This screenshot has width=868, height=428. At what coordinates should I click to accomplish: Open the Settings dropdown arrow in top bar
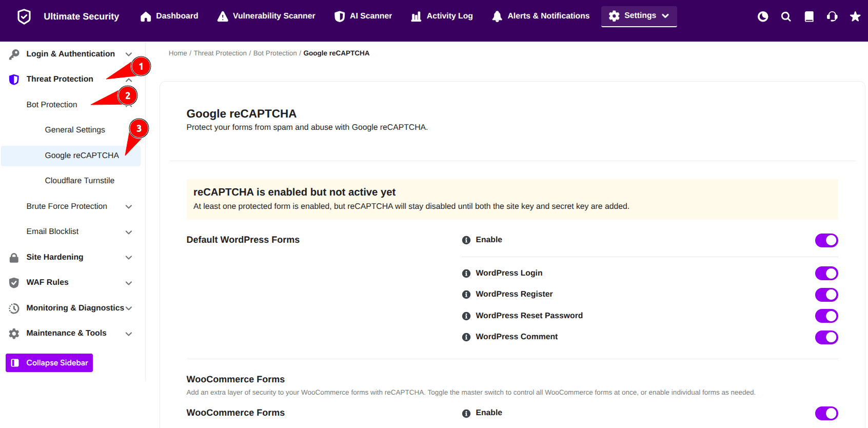(665, 16)
